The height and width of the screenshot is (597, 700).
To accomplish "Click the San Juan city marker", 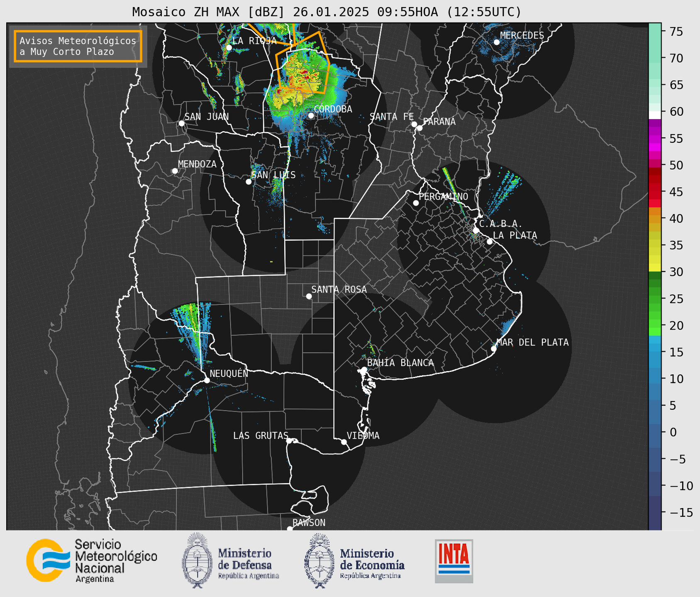I will [x=181, y=123].
